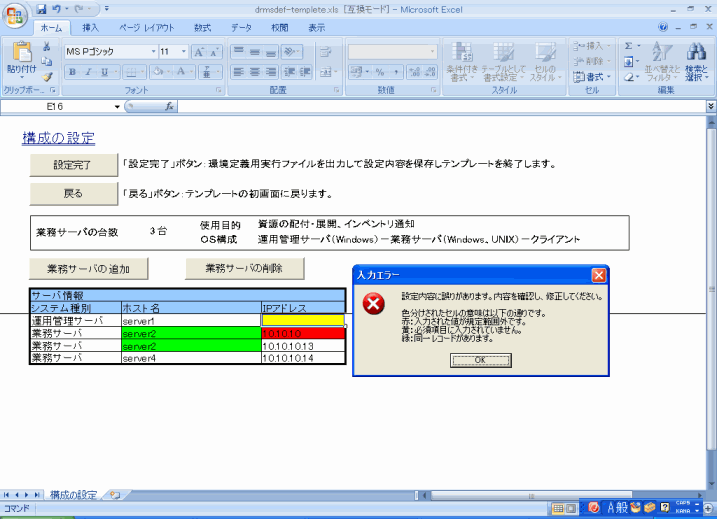This screenshot has height=519, width=717.
Task: Close the 入力エラー dialog with X
Action: click(x=598, y=274)
